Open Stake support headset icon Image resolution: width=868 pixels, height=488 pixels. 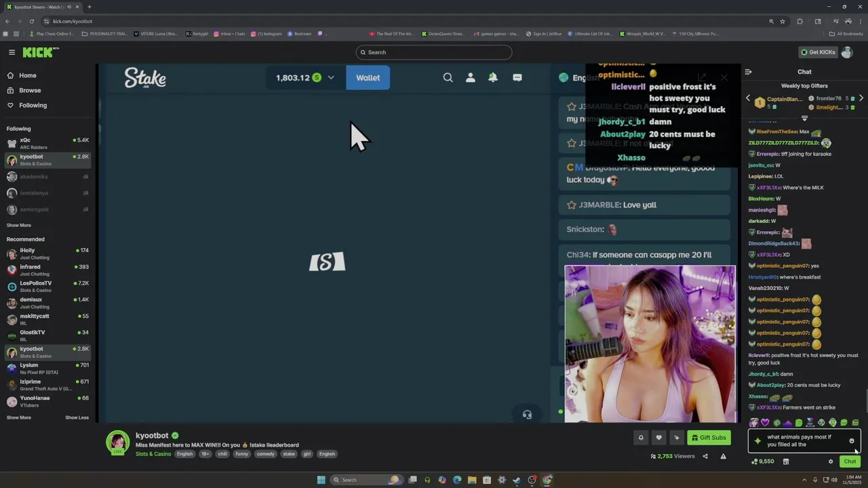[x=527, y=414]
